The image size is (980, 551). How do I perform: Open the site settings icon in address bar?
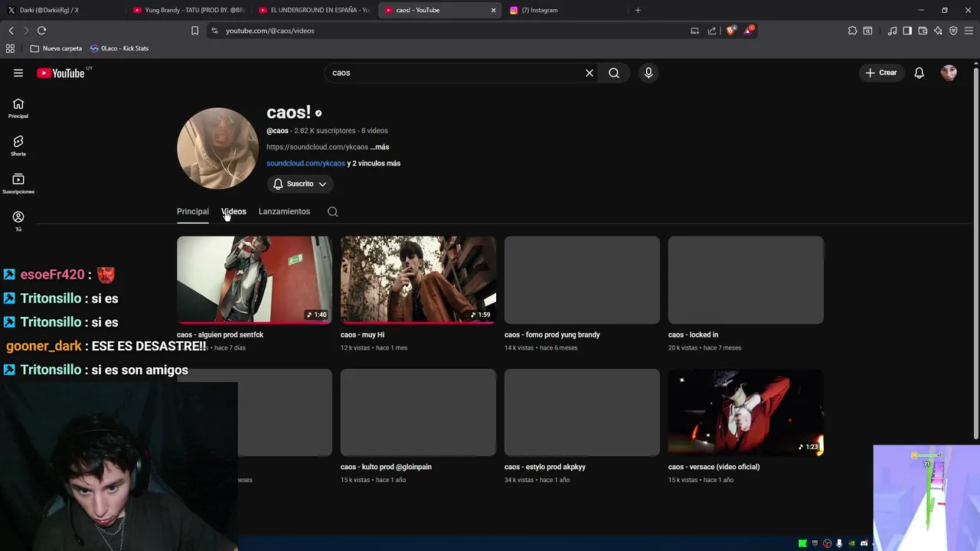tap(214, 31)
